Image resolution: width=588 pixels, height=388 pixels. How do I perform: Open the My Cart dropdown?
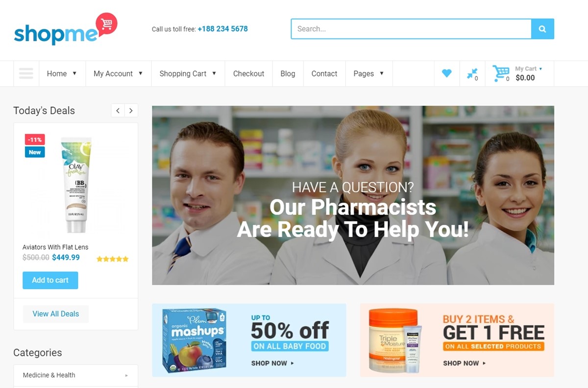[529, 73]
